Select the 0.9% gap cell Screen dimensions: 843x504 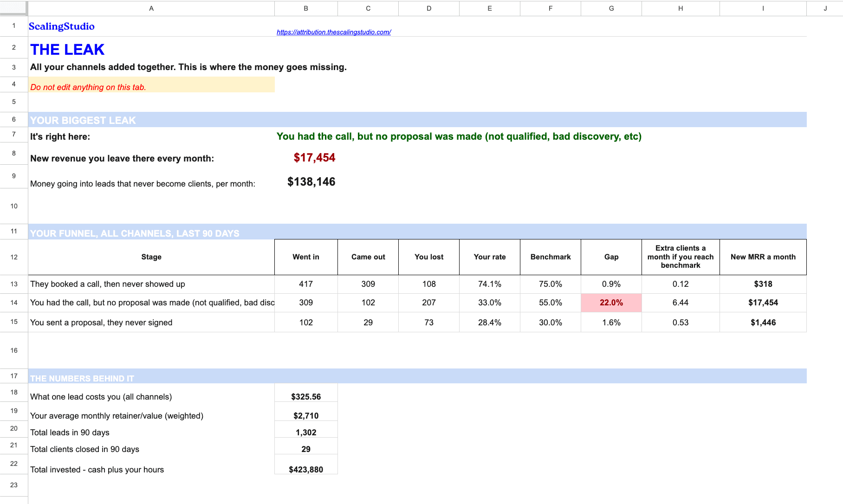click(611, 284)
